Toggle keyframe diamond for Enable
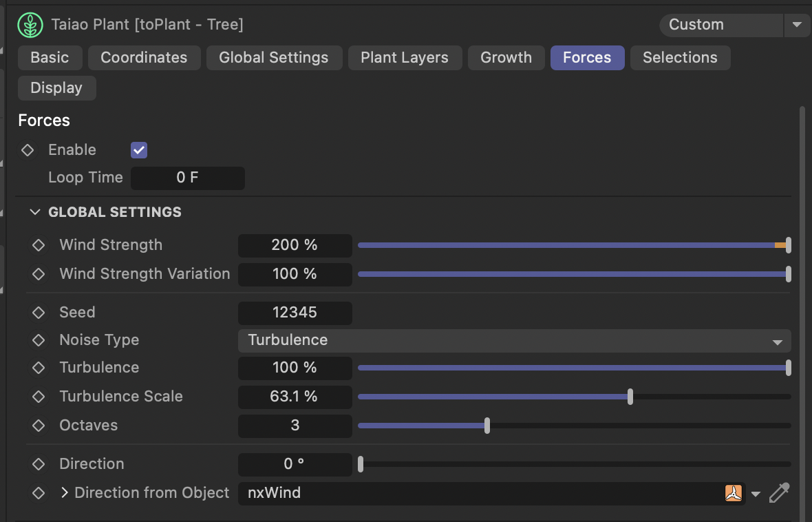Screen dimensions: 812x522 point(28,150)
